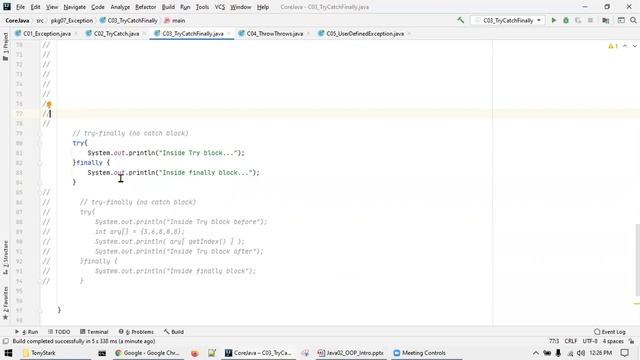Click the Stop process icon
The image size is (640, 360).
pyautogui.click(x=590, y=20)
